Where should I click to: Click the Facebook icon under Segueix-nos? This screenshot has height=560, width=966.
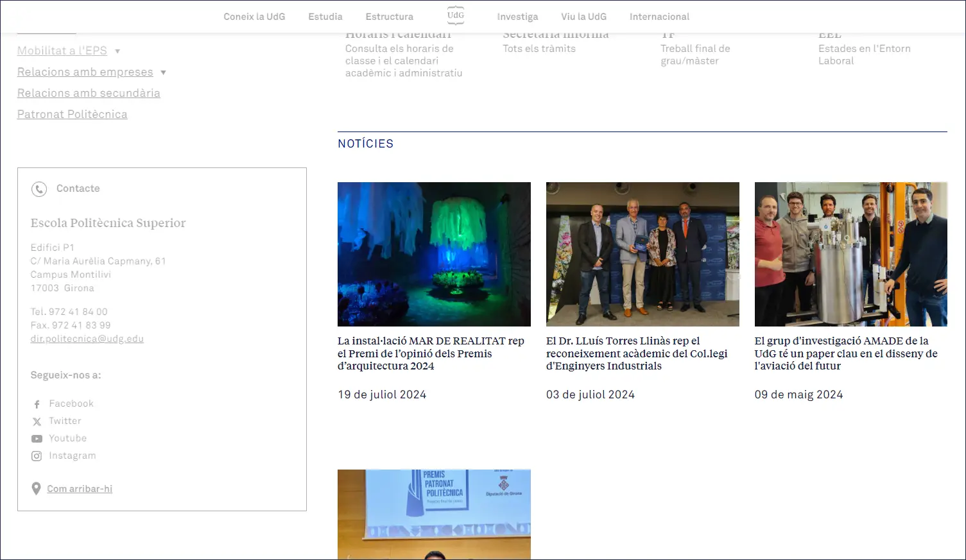pyautogui.click(x=37, y=404)
